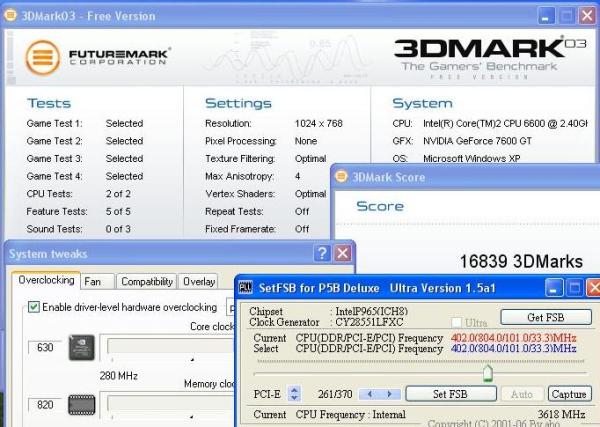Screen dimensions: 600x427
Task: Click the Get FSB button
Action: pyautogui.click(x=546, y=317)
